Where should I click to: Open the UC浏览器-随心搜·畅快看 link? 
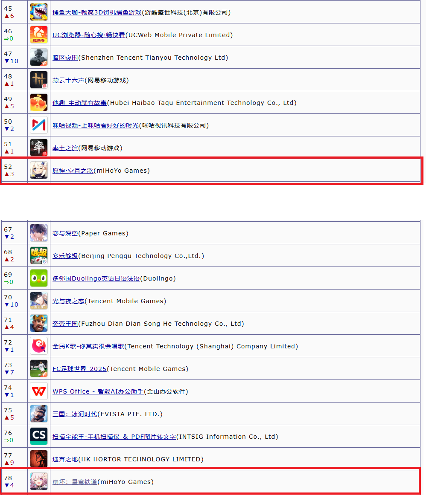point(89,35)
